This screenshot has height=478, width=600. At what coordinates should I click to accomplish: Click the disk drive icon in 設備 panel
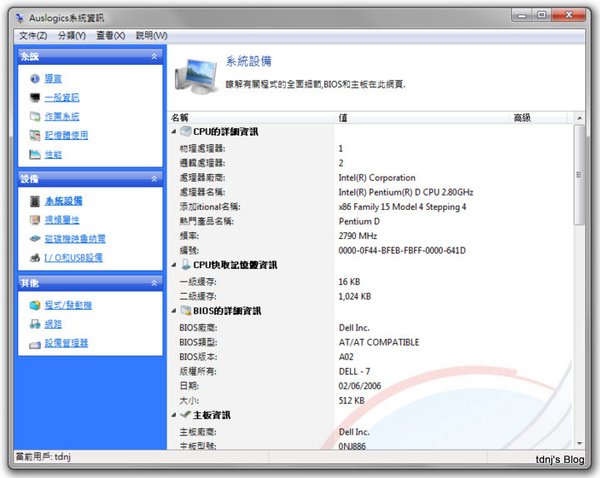(35, 239)
